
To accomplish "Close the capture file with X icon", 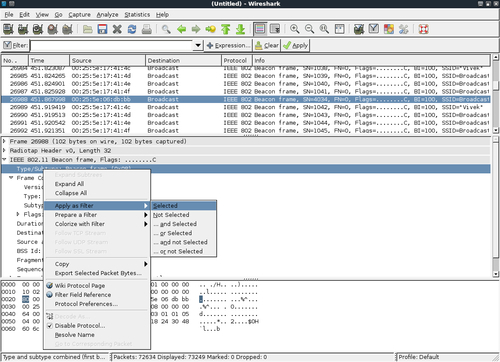I will tap(117, 29).
